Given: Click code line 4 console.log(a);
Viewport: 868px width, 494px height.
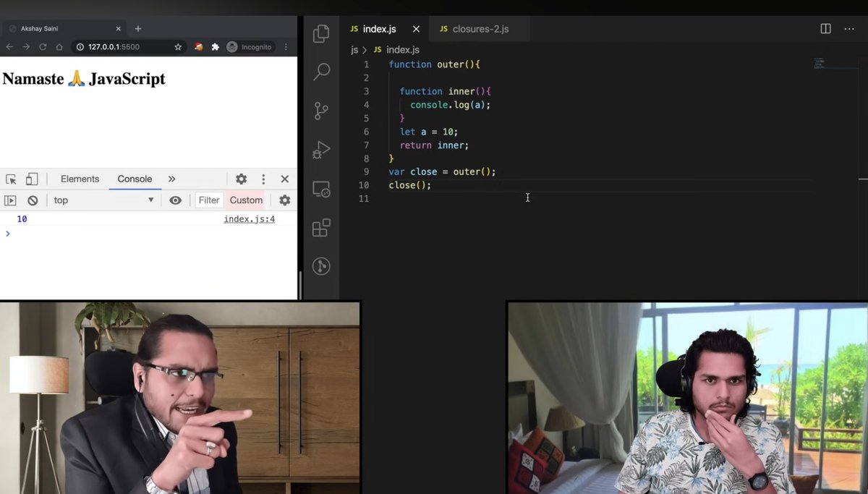Looking at the screenshot, I should [x=450, y=105].
